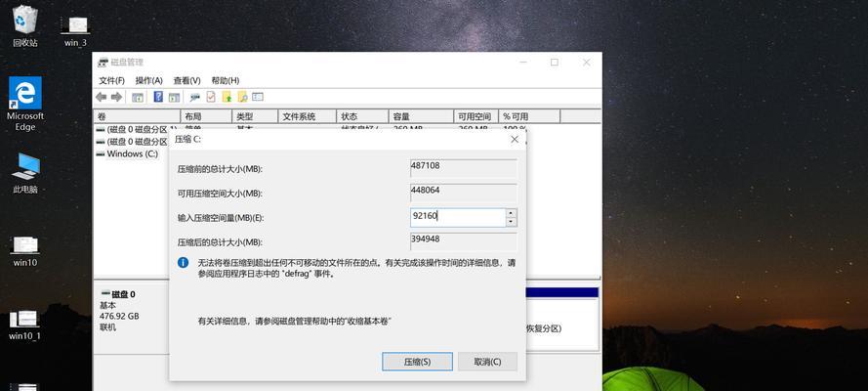Click the Back arrow in Disk Management toolbar
The width and height of the screenshot is (868, 391).
click(101, 97)
